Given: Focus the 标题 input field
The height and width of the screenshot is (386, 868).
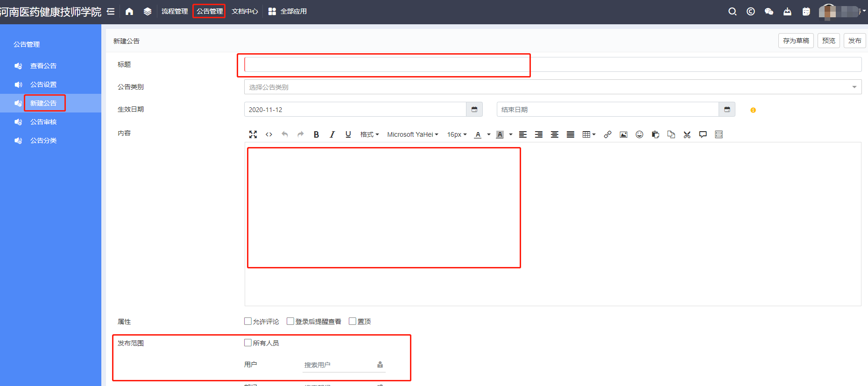Looking at the screenshot, I should 553,64.
